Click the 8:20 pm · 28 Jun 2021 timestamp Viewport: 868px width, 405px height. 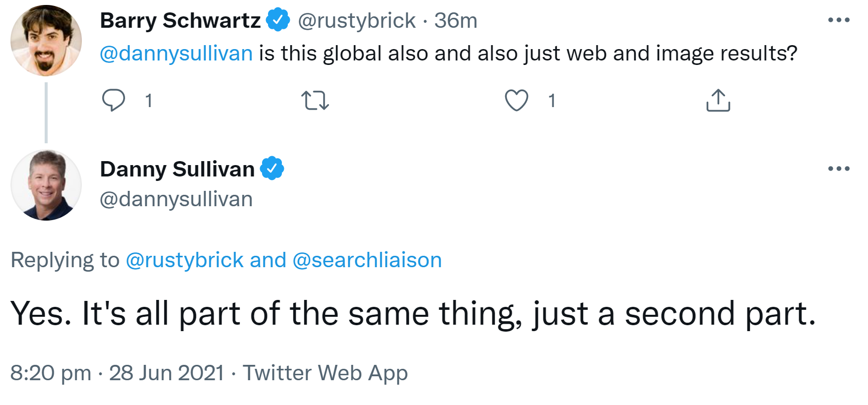point(117,373)
